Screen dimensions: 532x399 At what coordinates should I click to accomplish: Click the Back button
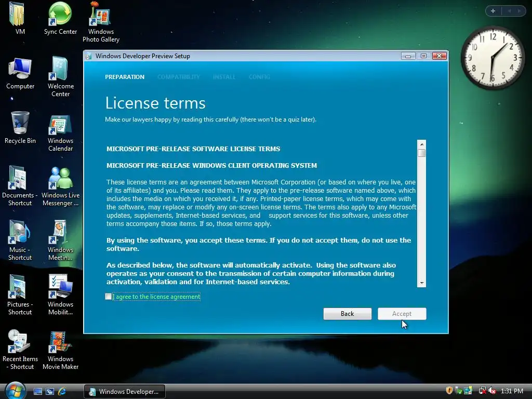[x=347, y=314]
